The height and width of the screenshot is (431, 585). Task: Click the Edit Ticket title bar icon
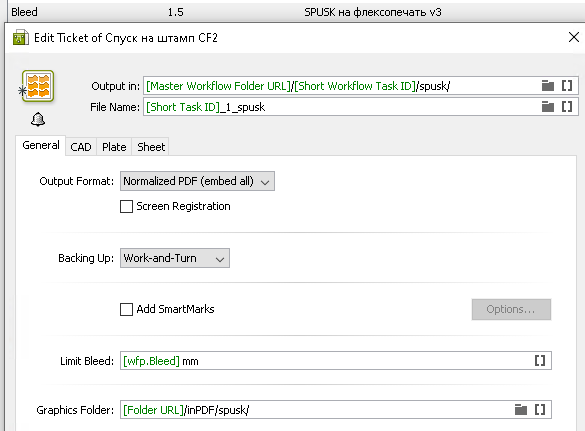pyautogui.click(x=21, y=37)
